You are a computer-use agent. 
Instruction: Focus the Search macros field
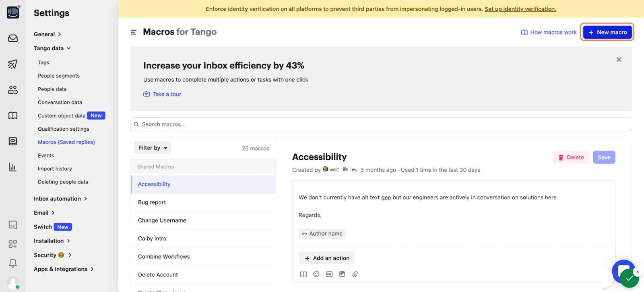point(381,124)
